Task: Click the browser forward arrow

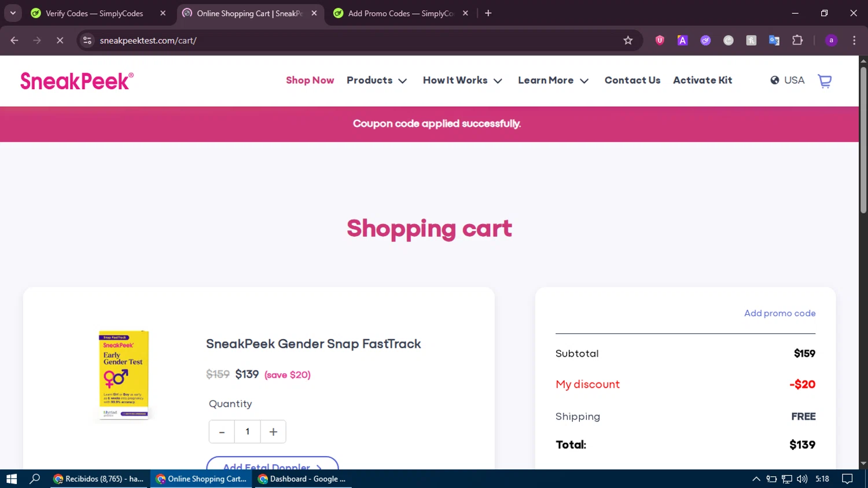Action: [37, 41]
